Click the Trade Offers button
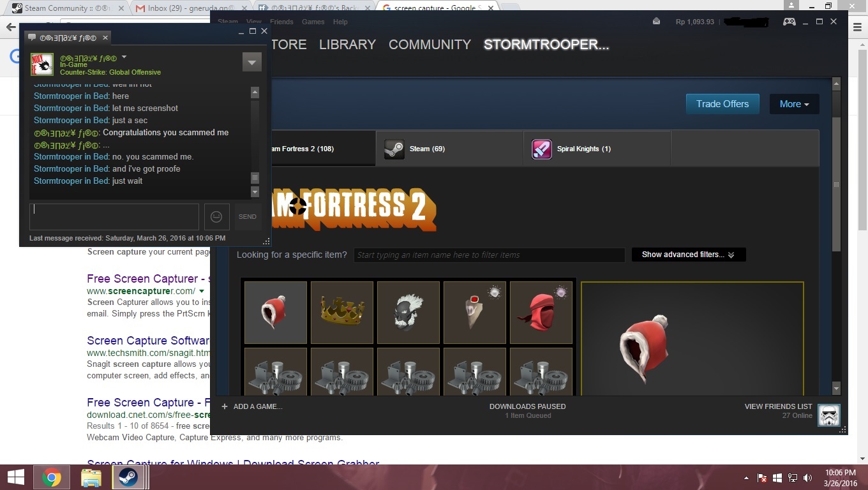The height and width of the screenshot is (490, 868). 722,104
